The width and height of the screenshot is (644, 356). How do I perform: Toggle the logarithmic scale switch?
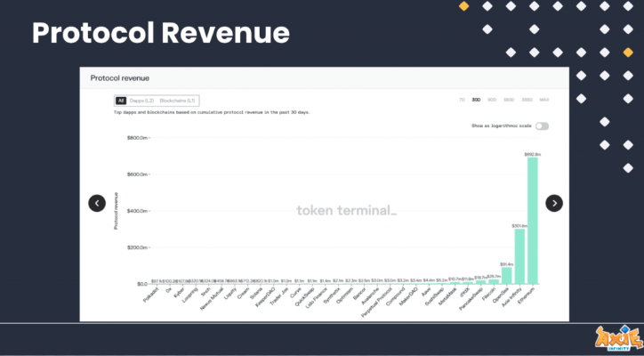pyautogui.click(x=542, y=126)
